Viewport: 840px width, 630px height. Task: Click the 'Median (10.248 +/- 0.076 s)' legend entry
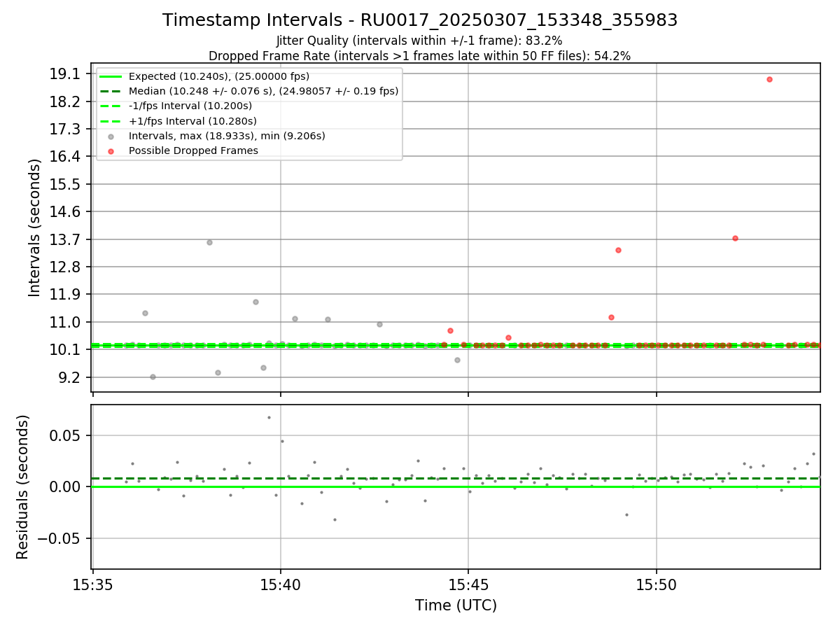tap(264, 91)
